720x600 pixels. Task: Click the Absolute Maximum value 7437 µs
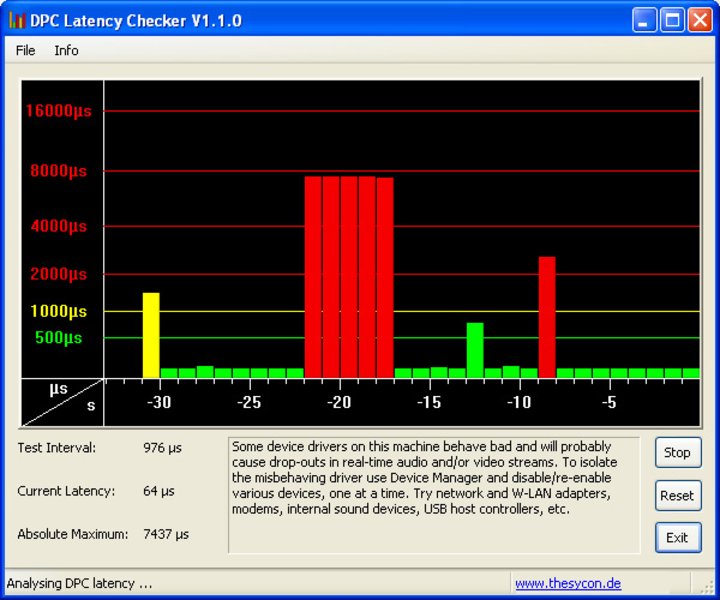pos(166,535)
